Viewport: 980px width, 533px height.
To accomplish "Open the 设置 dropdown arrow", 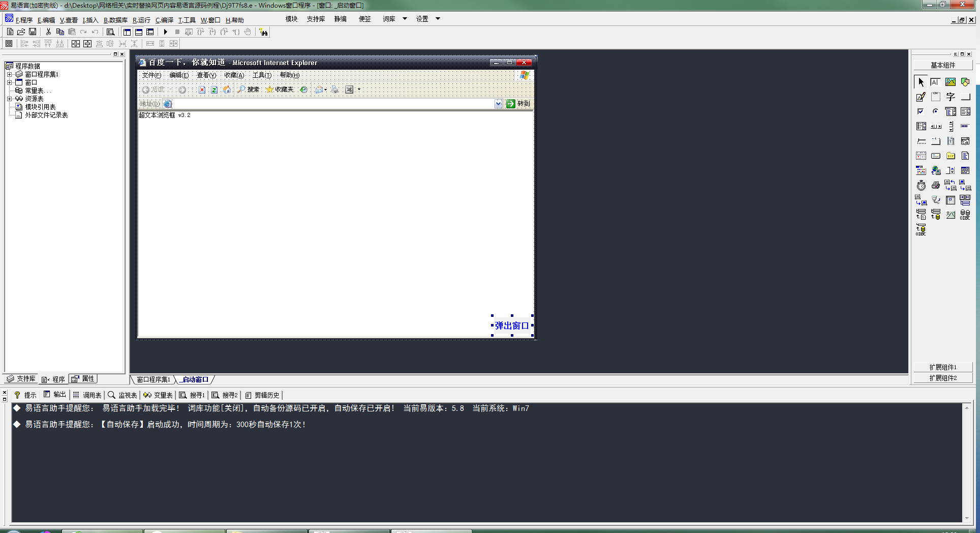I will (x=438, y=19).
